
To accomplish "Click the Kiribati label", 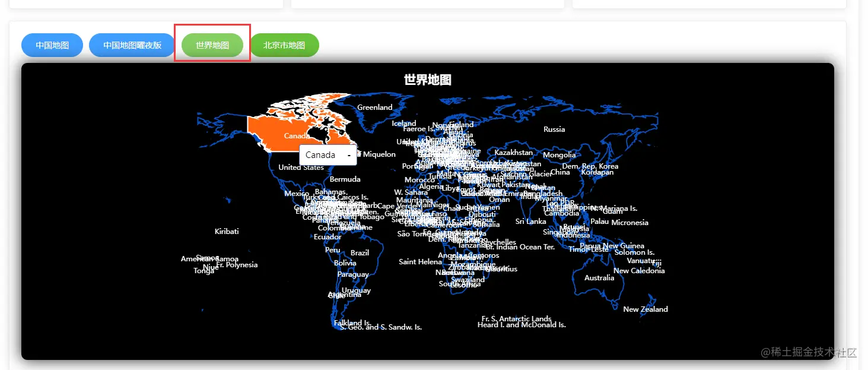I will pos(227,232).
